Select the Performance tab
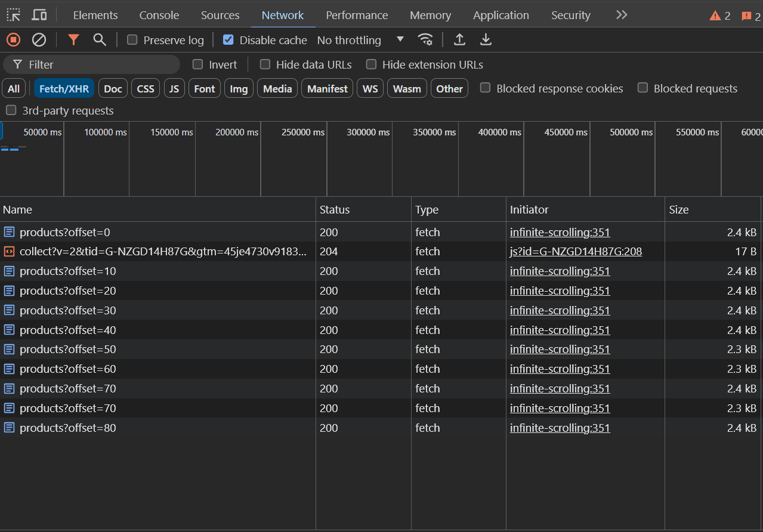Image resolution: width=763 pixels, height=532 pixels. (x=357, y=16)
